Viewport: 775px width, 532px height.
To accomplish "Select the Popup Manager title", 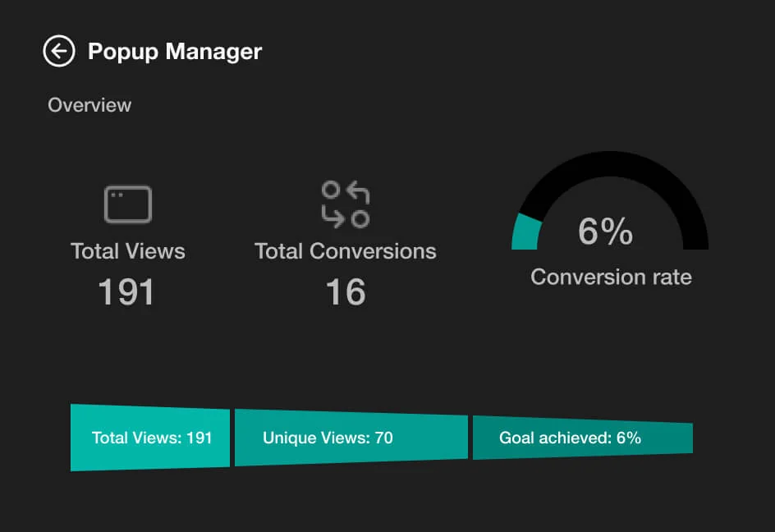I will [x=175, y=52].
